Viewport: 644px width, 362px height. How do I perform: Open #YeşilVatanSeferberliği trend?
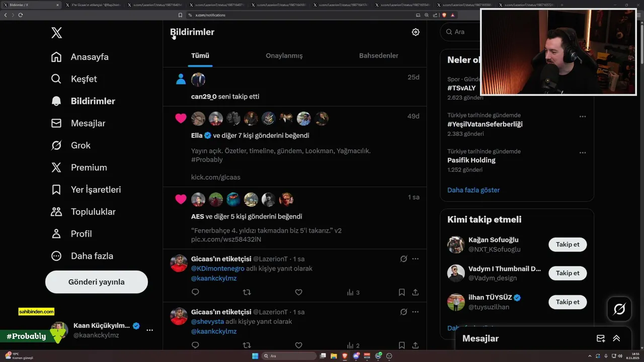pos(485,124)
